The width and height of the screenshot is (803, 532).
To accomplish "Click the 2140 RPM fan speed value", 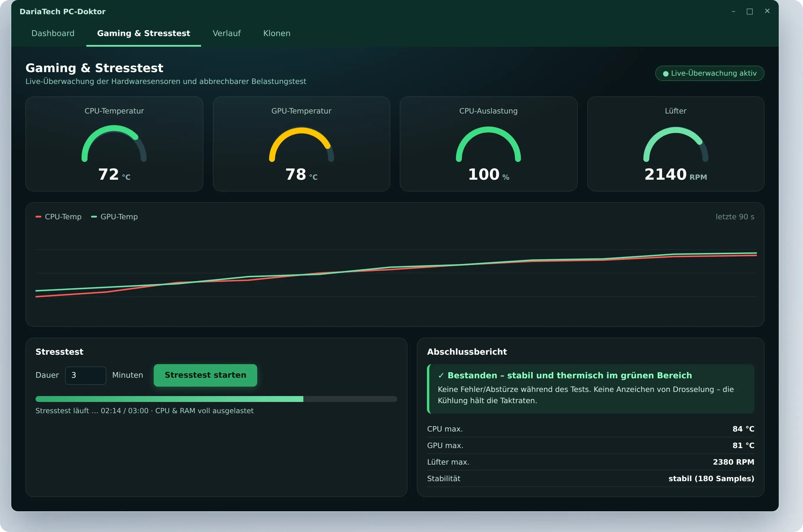I will [675, 174].
